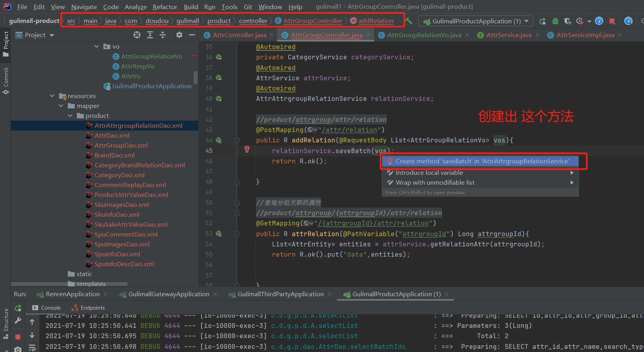The image size is (644, 352).
Task: Expand Wrap with unmodifiable list submenu arrow
Action: 572,182
